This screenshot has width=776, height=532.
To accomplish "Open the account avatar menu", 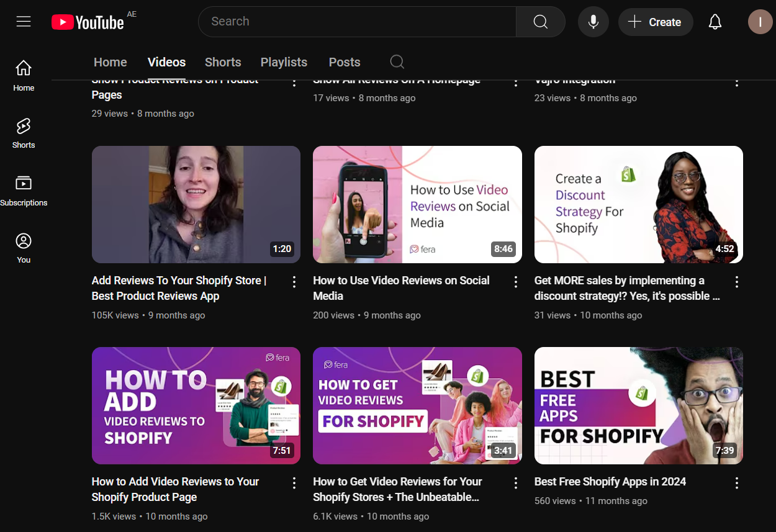I will click(x=760, y=22).
